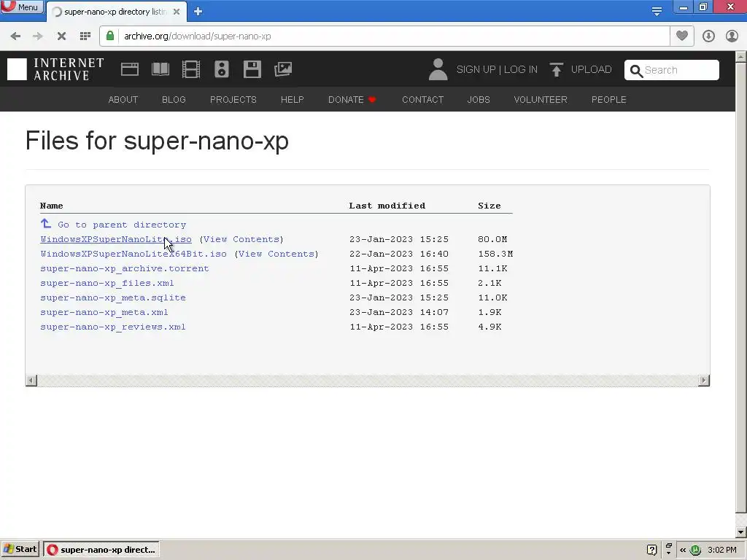Click the green tray icon near the clock
The image size is (747, 560).
(x=695, y=550)
